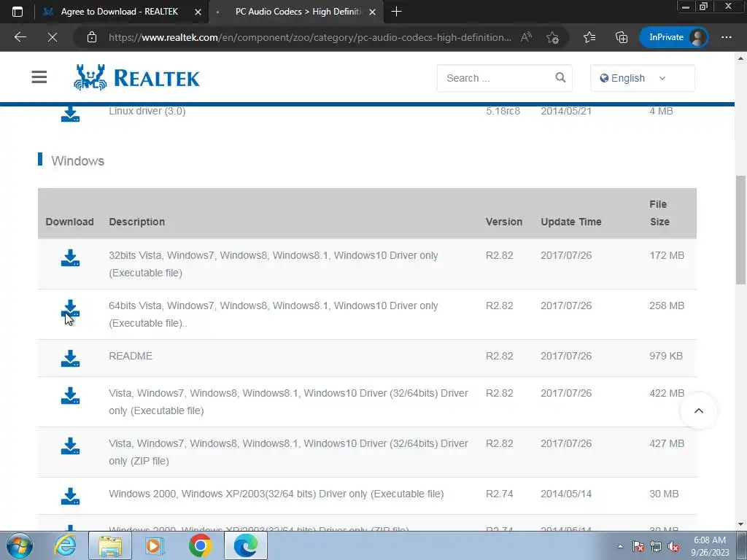Image resolution: width=747 pixels, height=560 pixels.
Task: Click the 2014/05/14 update time cell
Action: click(566, 494)
